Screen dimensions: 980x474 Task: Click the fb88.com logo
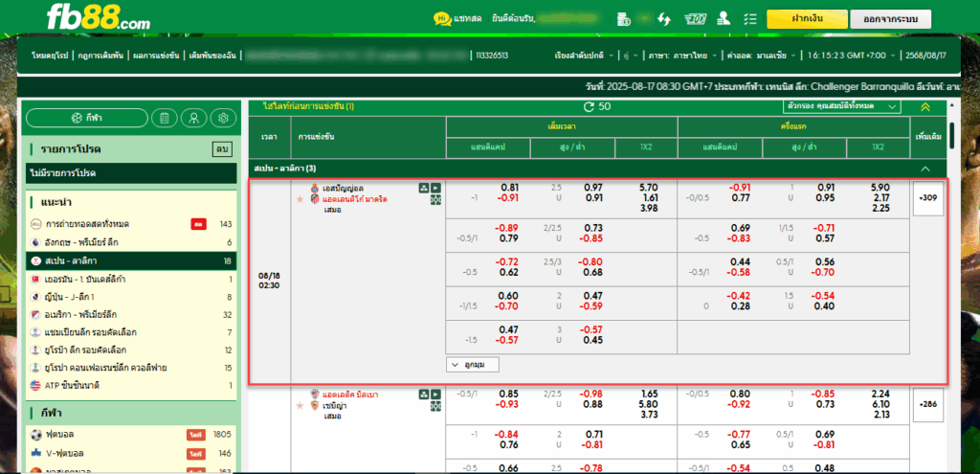[x=99, y=19]
